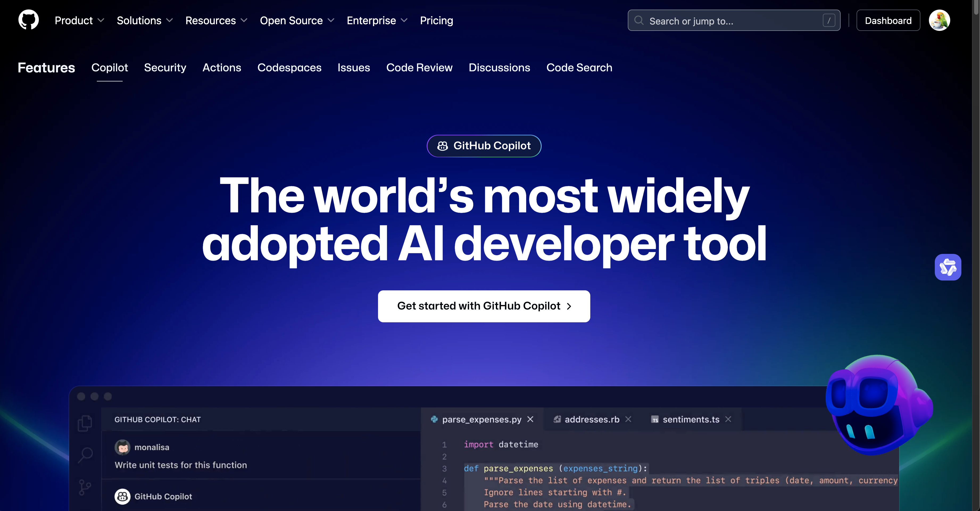The width and height of the screenshot is (980, 511).
Task: Click the monalisa chat avatar
Action: click(122, 447)
